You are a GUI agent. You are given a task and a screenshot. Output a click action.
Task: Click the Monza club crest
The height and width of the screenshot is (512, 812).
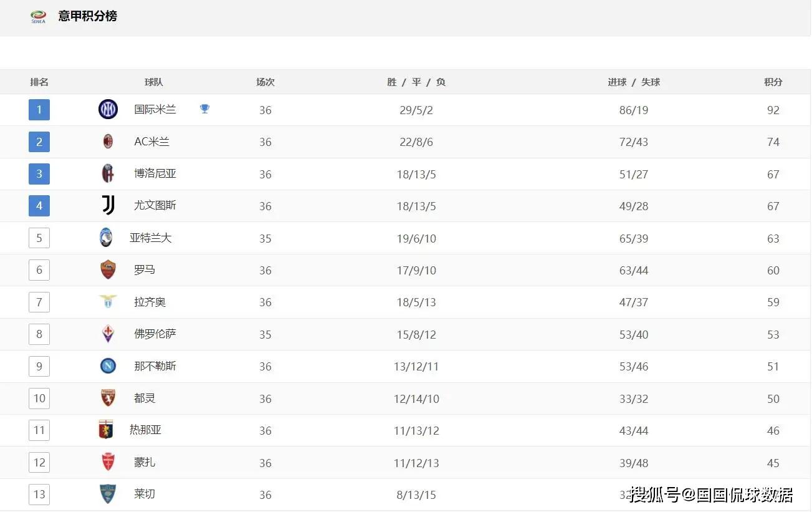coord(108,462)
